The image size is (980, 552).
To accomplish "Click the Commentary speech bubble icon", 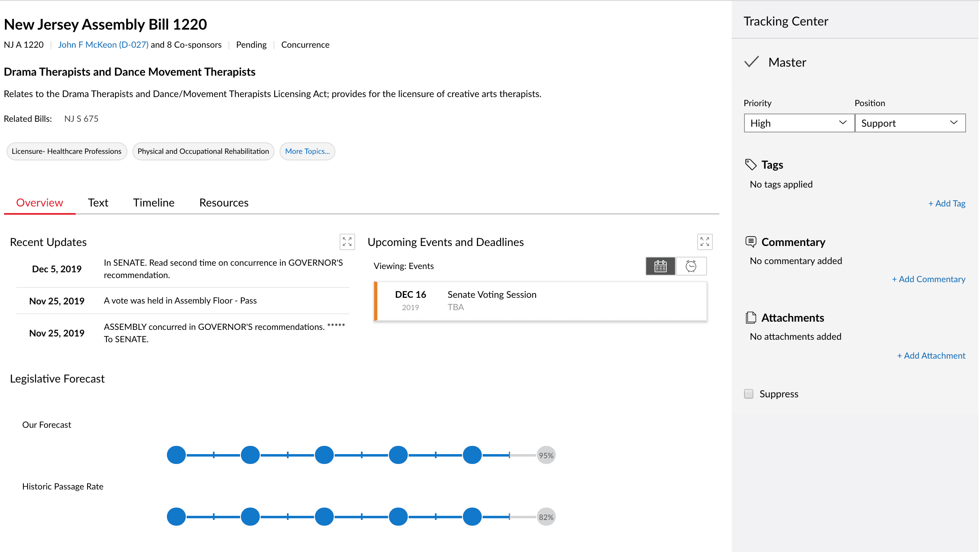I will tap(751, 242).
